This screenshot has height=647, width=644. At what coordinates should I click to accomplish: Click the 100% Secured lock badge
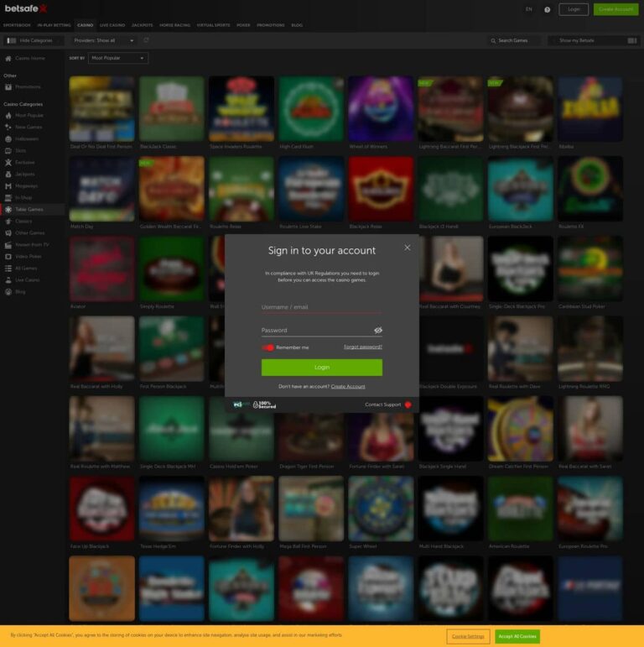click(x=264, y=404)
